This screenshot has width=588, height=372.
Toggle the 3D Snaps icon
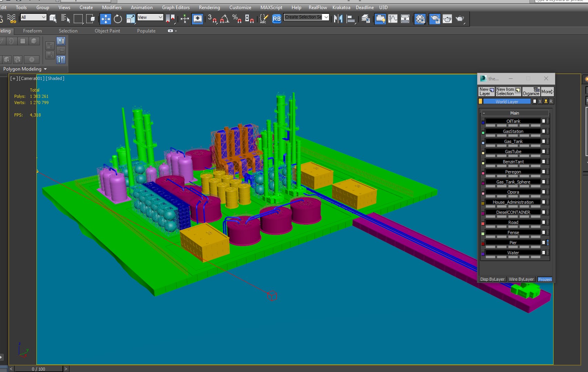pyautogui.click(x=212, y=19)
